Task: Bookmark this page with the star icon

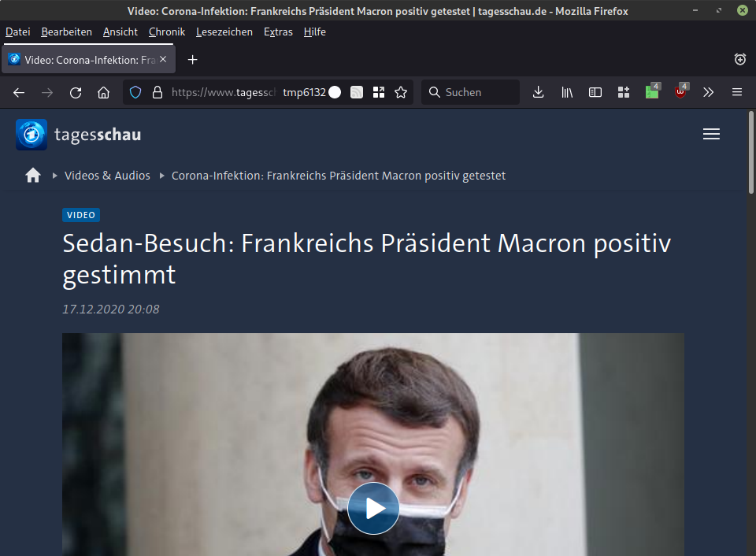Action: point(401,92)
